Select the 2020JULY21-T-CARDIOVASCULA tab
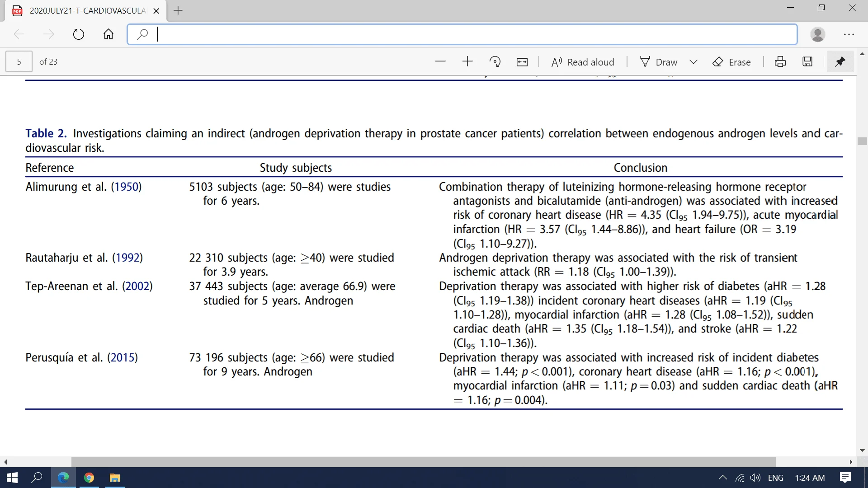Image resolution: width=868 pixels, height=488 pixels. (x=86, y=11)
